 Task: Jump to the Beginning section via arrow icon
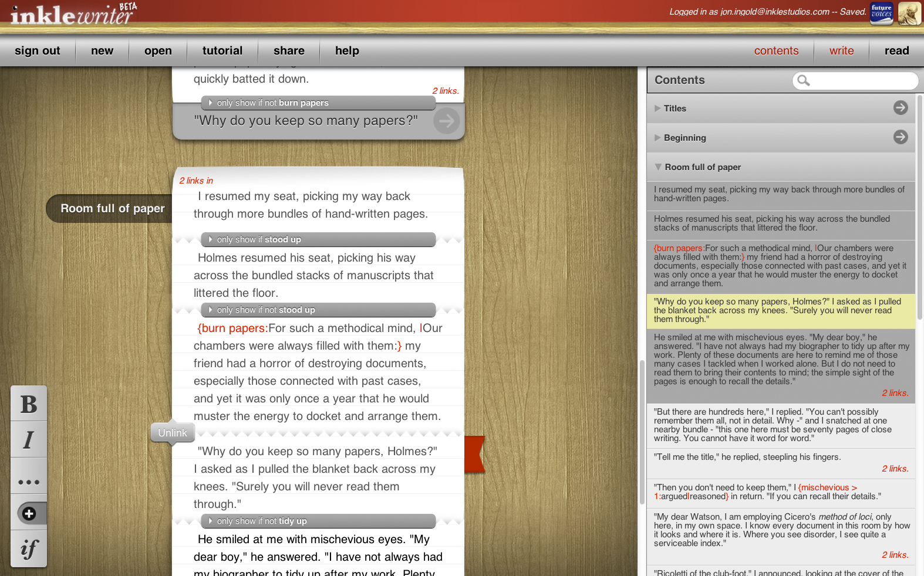click(x=900, y=137)
